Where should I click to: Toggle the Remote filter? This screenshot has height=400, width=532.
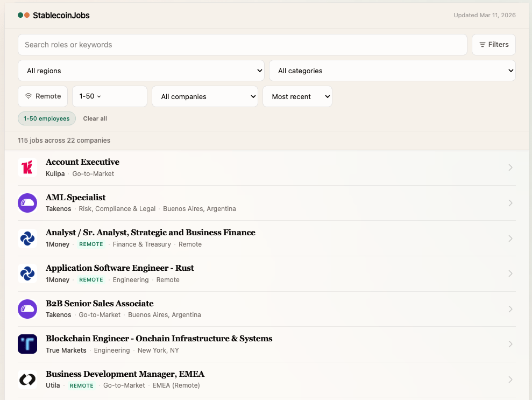point(42,96)
